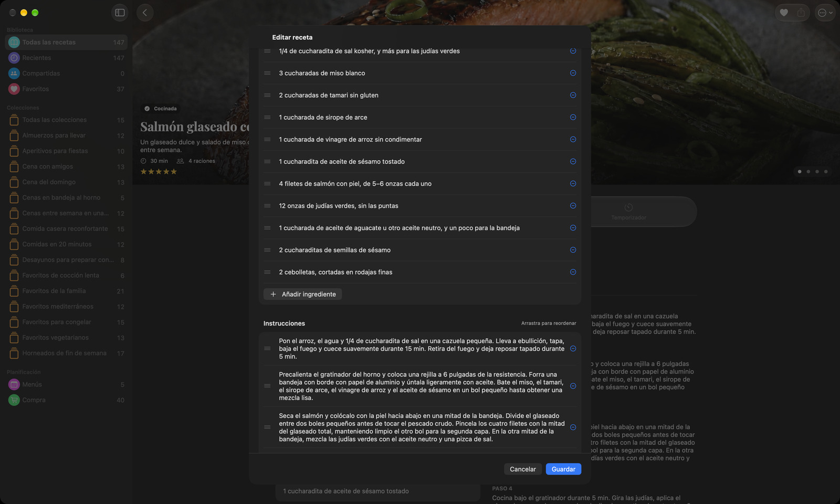The image size is (840, 504).
Task: Remove the 'Pon el arroz' instruction step
Action: coord(573,349)
